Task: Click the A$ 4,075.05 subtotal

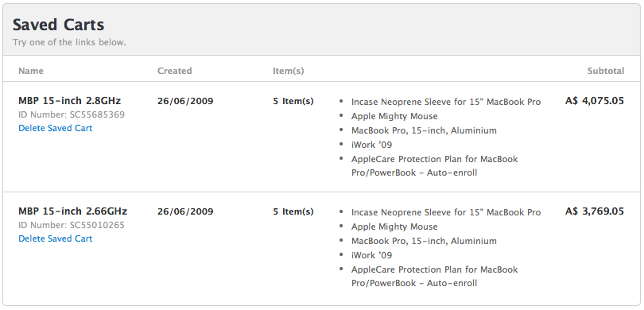Action: pos(595,101)
